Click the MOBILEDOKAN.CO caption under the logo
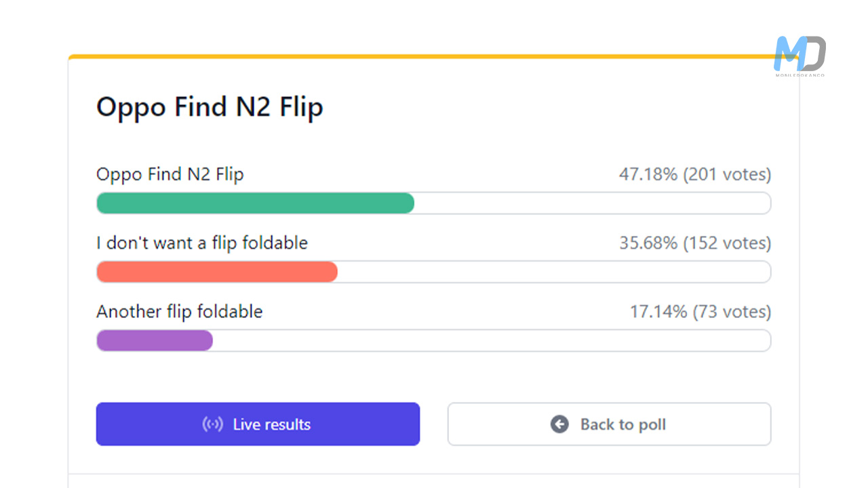The width and height of the screenshot is (868, 488). [x=800, y=75]
